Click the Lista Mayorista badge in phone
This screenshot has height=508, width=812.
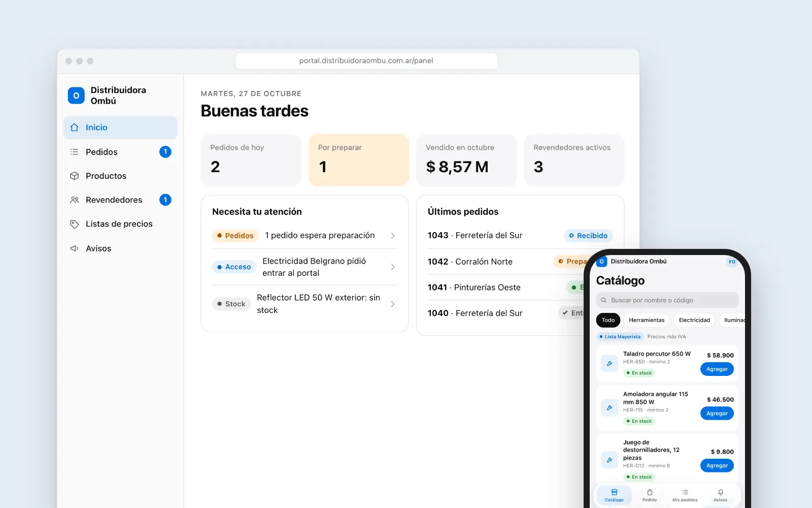[620, 337]
